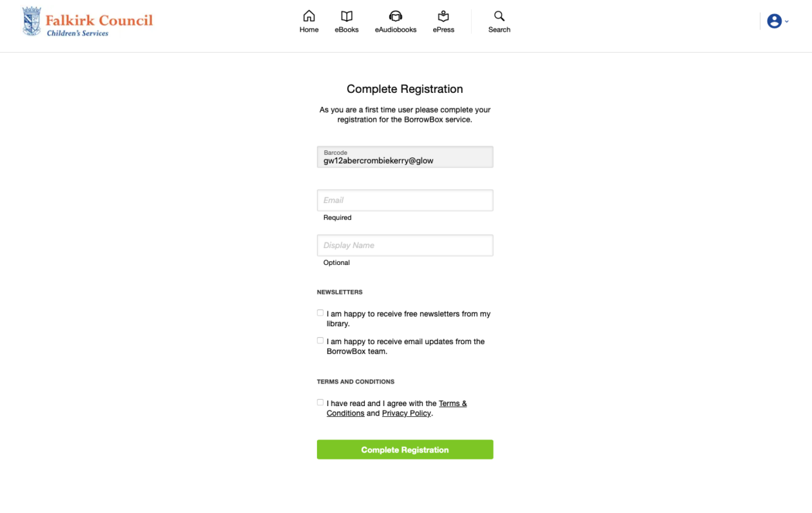Tick BorrowBox email updates checkbox

(x=320, y=341)
